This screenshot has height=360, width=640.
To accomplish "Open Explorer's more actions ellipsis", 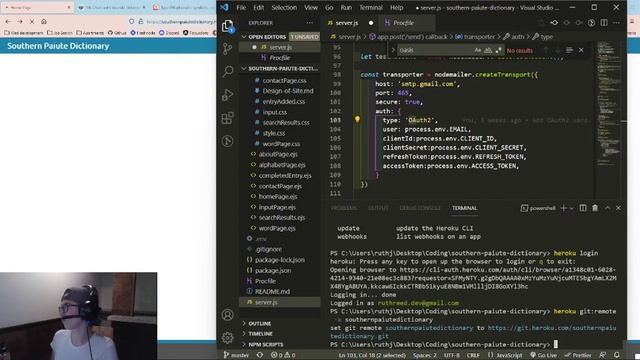I will [310, 23].
